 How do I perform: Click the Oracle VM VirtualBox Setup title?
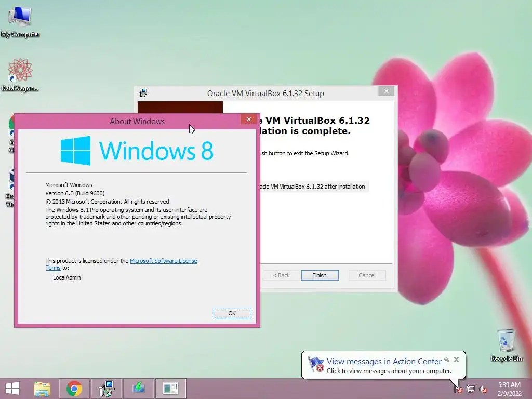pos(265,94)
